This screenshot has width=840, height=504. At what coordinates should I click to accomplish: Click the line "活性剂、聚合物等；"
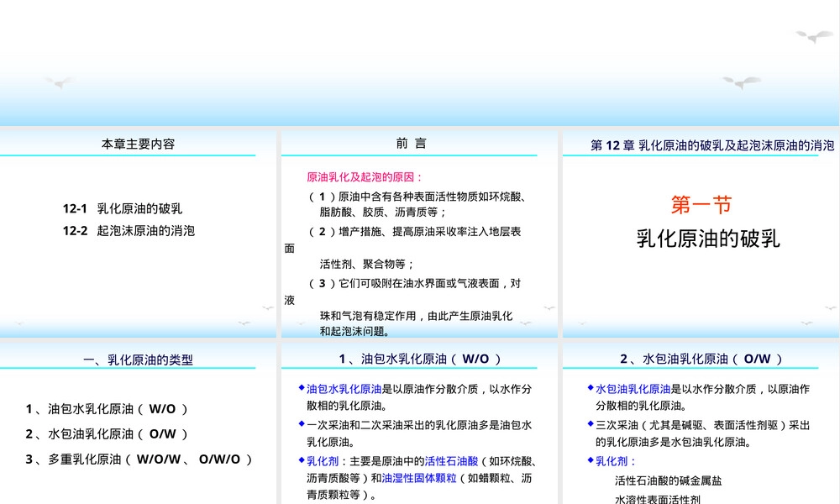click(x=368, y=264)
